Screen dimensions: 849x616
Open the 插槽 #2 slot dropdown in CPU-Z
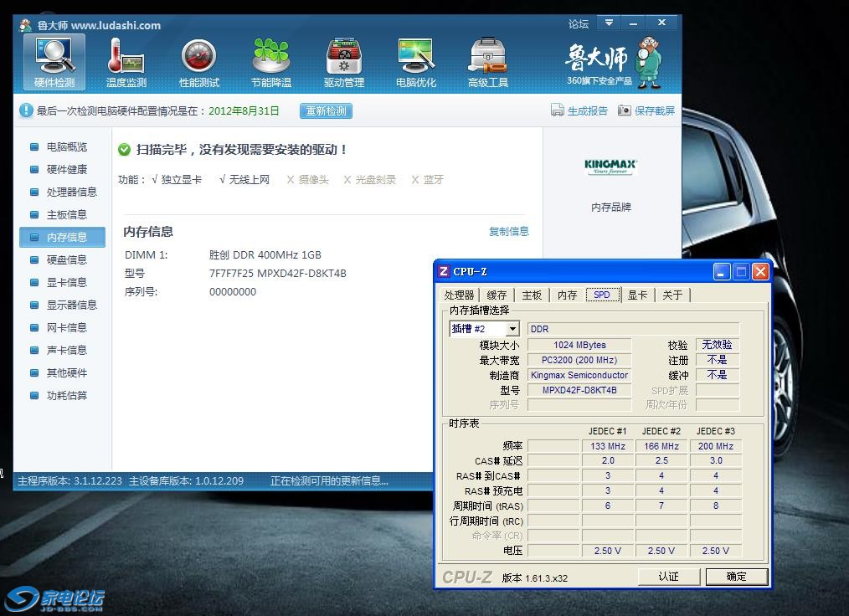(x=512, y=329)
